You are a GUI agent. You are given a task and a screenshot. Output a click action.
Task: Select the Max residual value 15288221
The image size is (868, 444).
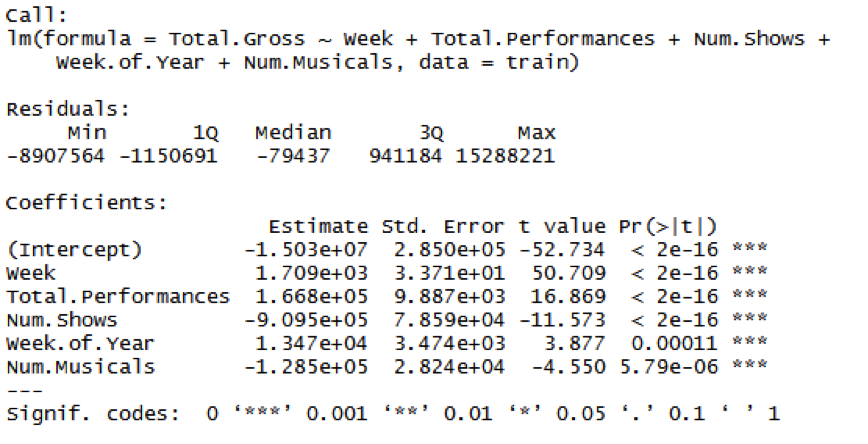pos(504,156)
